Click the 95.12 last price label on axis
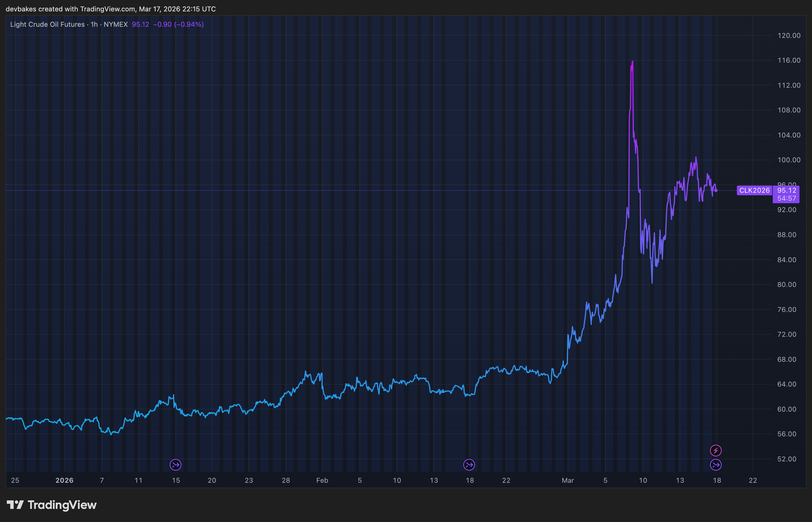 tap(786, 190)
